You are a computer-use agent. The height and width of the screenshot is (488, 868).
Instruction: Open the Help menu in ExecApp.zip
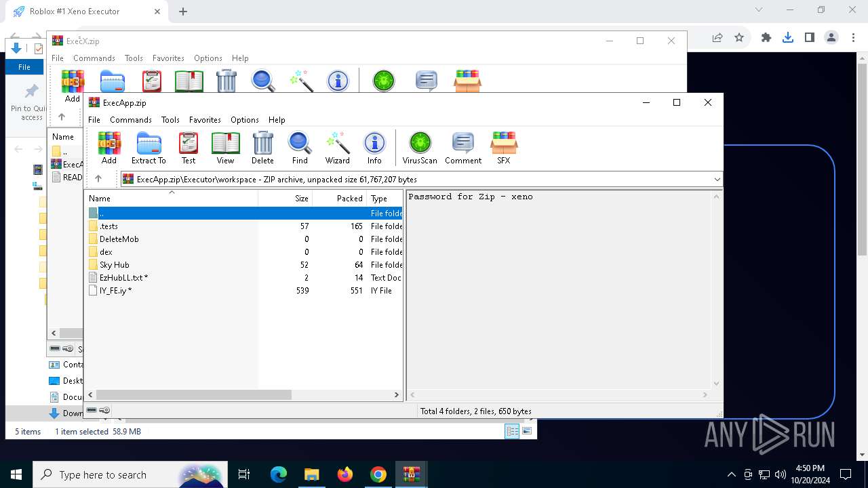[x=277, y=119]
